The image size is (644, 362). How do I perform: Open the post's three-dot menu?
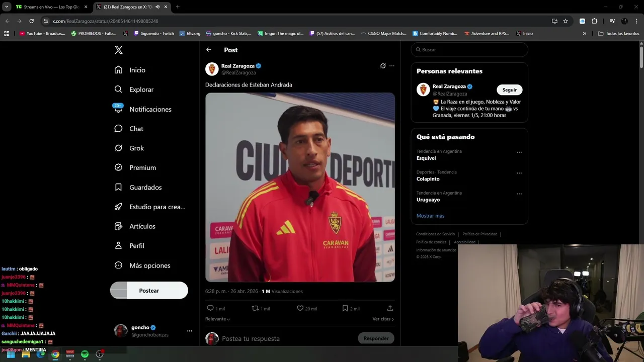[x=392, y=66]
